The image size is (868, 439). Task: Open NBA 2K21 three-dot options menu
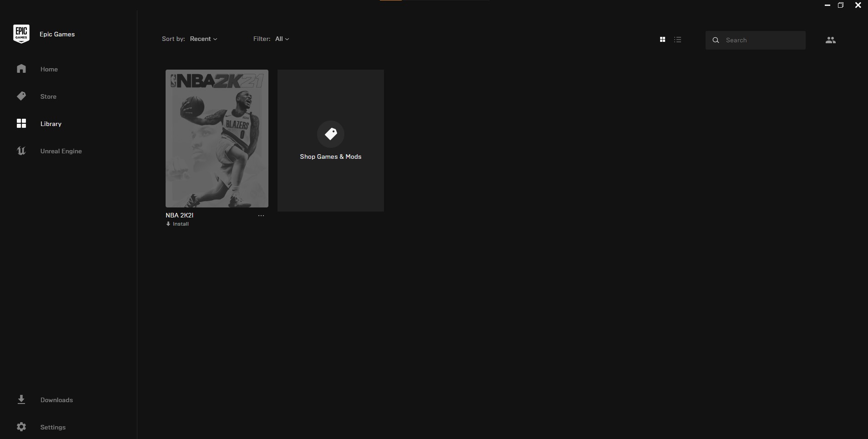261,216
